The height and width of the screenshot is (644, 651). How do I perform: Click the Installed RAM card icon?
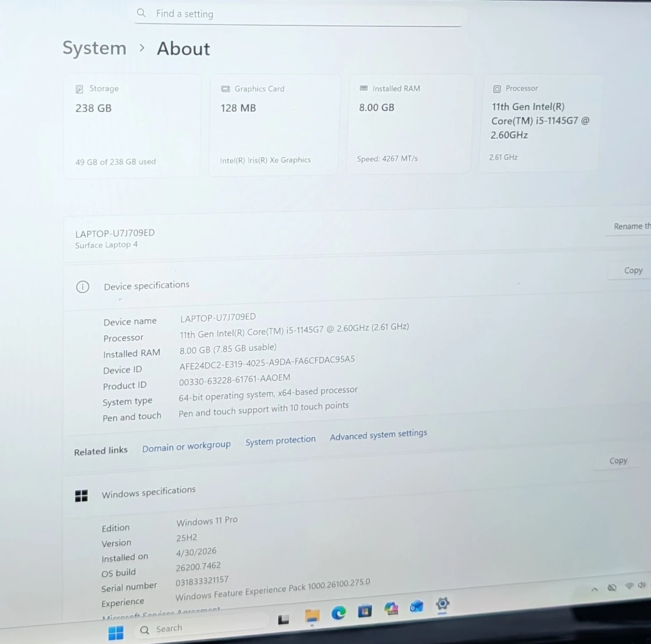point(363,88)
